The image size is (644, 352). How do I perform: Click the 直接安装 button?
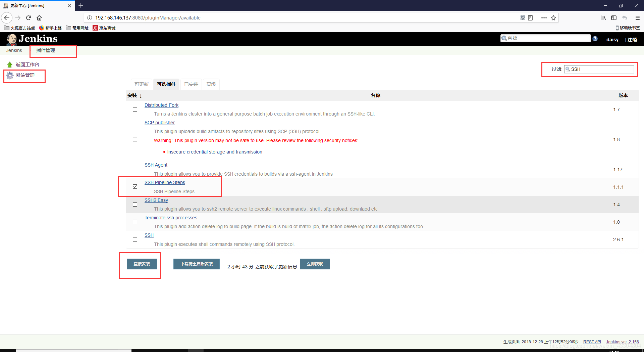142,264
